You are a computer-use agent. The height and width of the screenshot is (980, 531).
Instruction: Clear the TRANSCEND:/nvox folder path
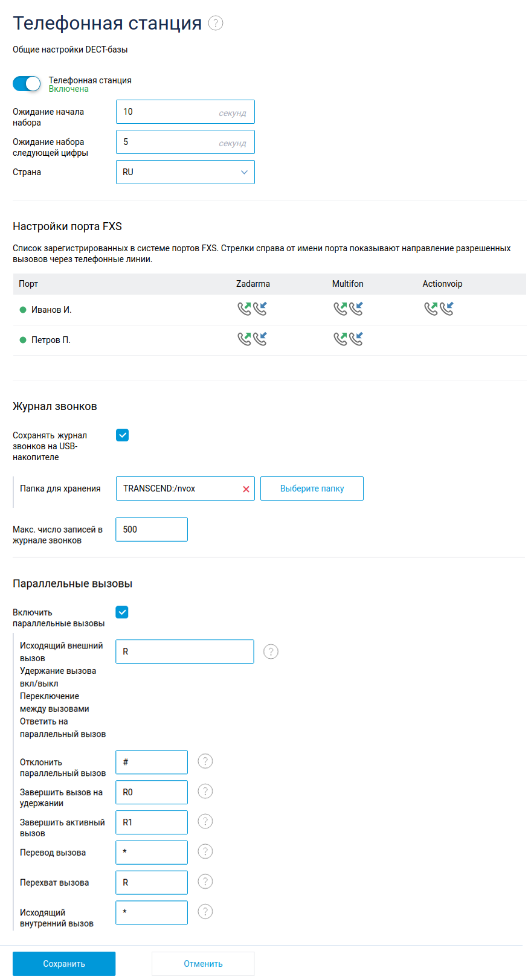click(x=246, y=489)
